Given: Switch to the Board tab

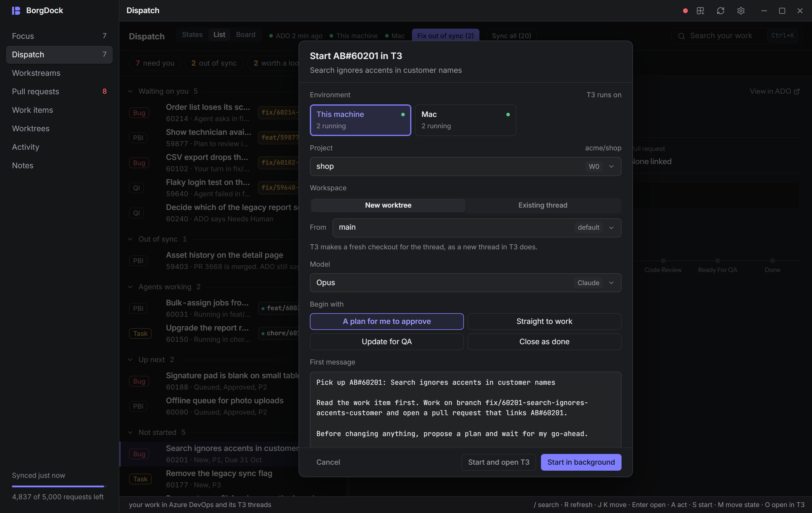Looking at the screenshot, I should (x=245, y=35).
